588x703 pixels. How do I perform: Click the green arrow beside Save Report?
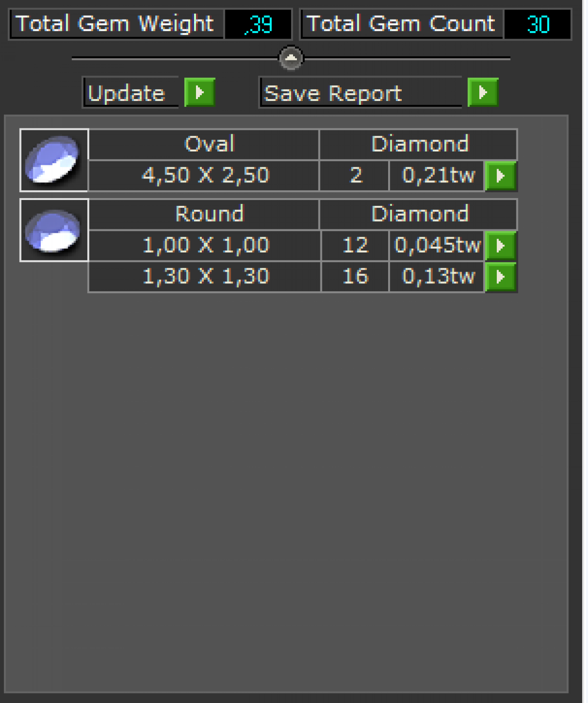(x=483, y=92)
